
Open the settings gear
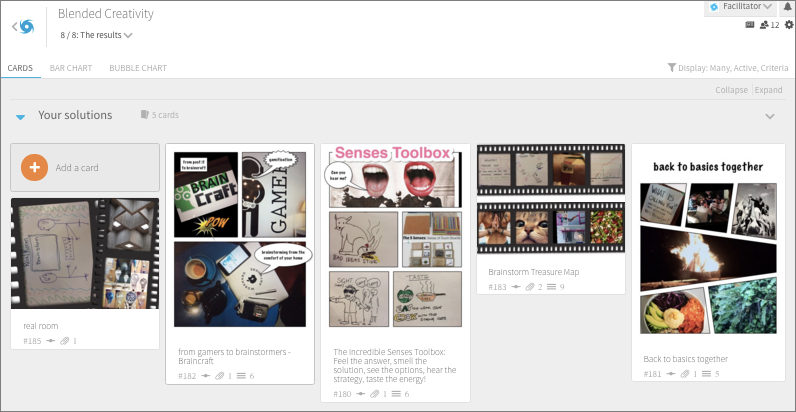pos(788,24)
